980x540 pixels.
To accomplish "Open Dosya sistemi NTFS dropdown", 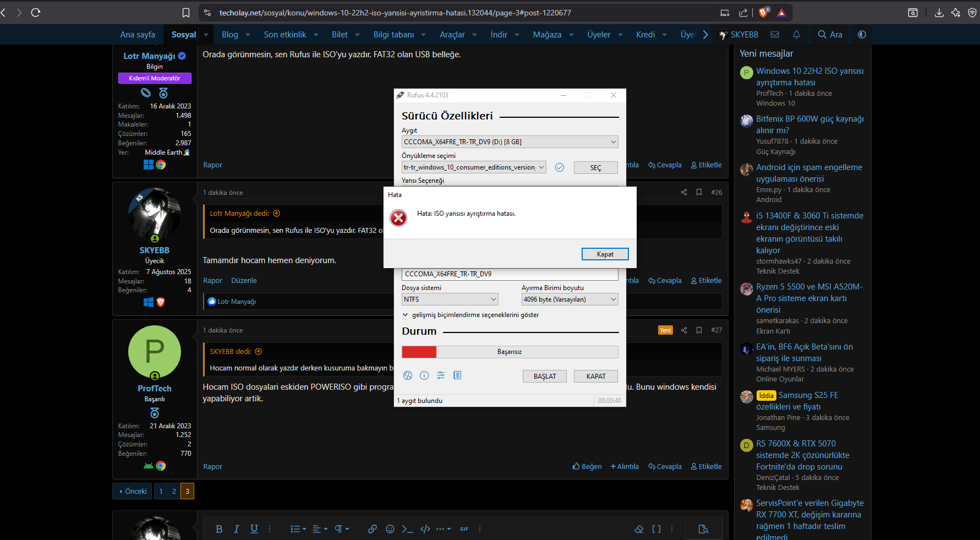I will [x=450, y=299].
